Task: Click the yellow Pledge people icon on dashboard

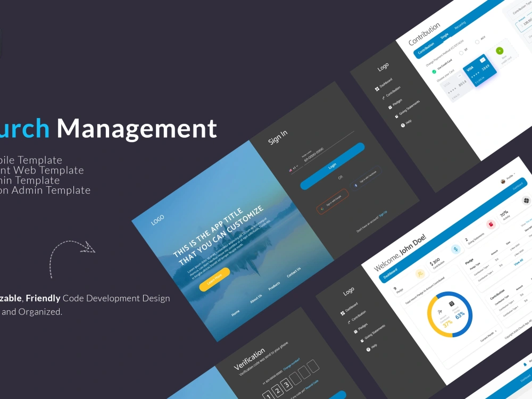Action: (x=420, y=274)
